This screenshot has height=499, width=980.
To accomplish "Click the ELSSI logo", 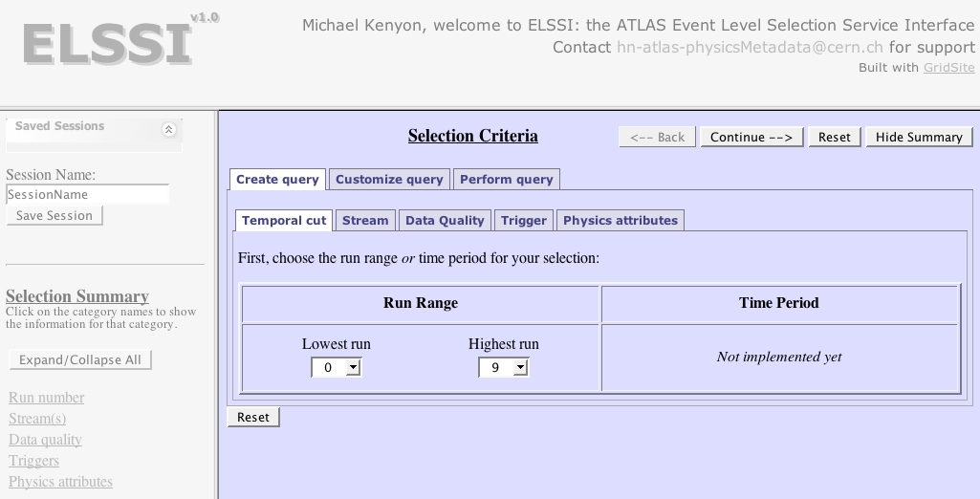I will point(107,44).
